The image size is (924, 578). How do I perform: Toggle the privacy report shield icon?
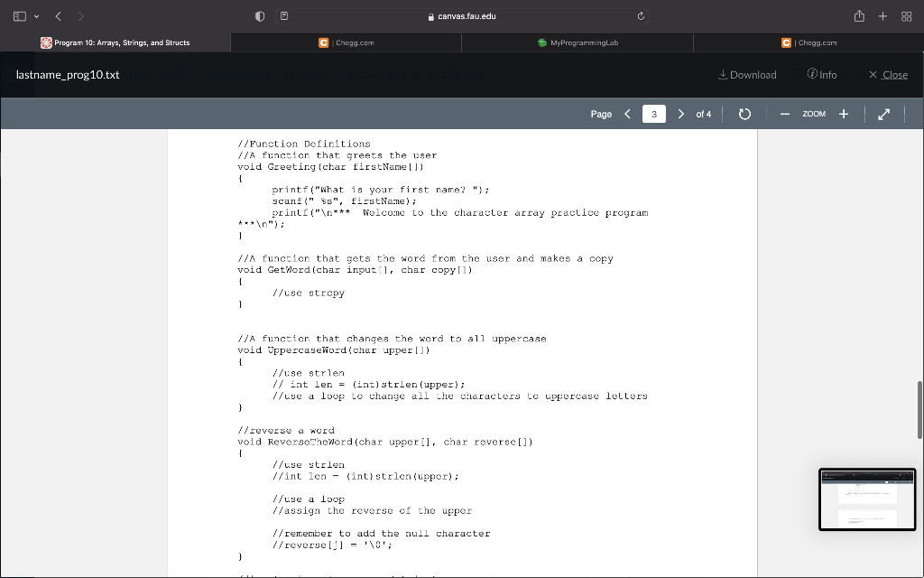click(x=259, y=15)
